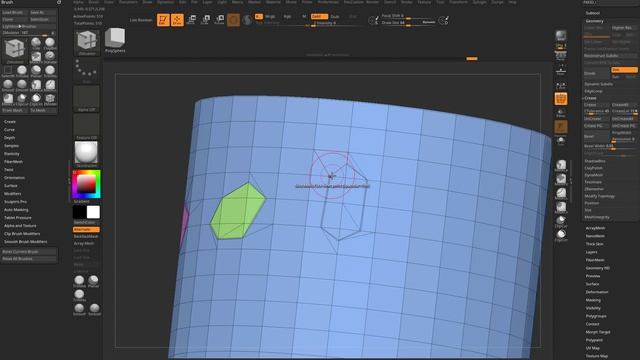Image resolution: width=640 pixels, height=360 pixels.
Task: Expand the Depth brush section
Action: (x=9, y=138)
